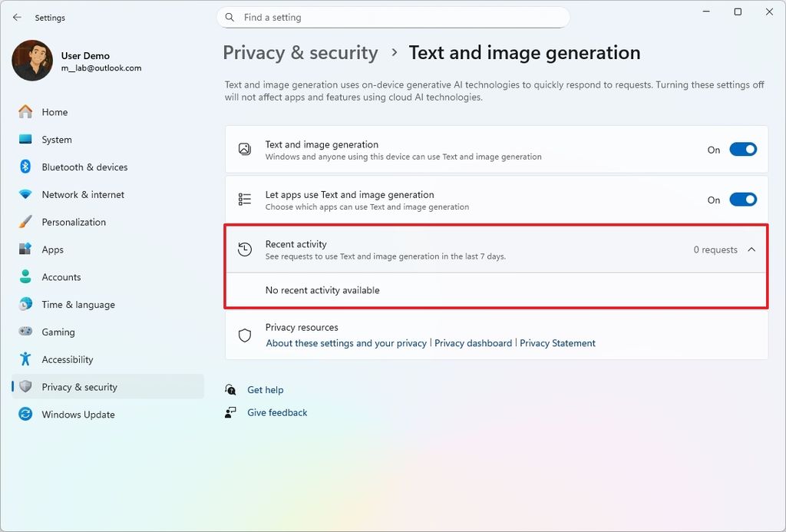Image resolution: width=786 pixels, height=532 pixels.
Task: Click the Gaming controller icon
Action: 25,332
